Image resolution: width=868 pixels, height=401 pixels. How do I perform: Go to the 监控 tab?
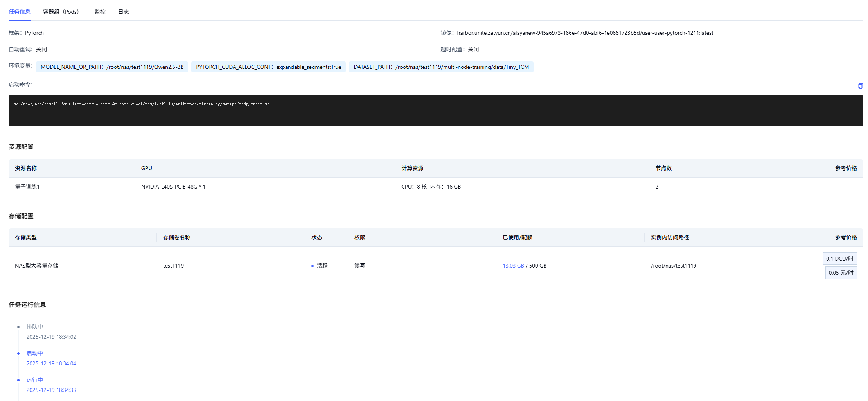[100, 12]
